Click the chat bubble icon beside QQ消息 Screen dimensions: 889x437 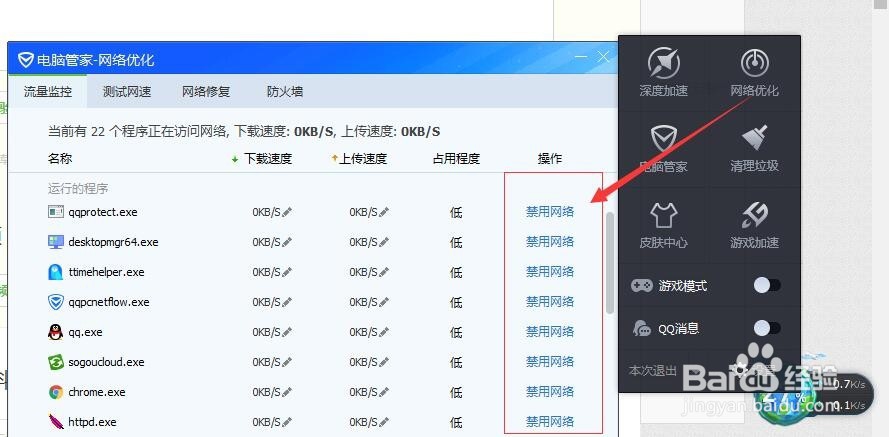(642, 328)
